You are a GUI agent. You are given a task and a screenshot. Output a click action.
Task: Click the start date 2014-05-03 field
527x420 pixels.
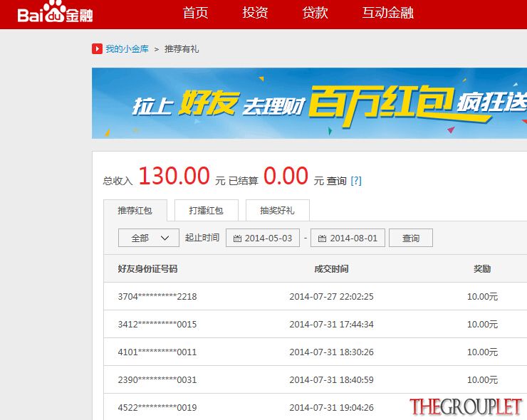[x=263, y=238]
